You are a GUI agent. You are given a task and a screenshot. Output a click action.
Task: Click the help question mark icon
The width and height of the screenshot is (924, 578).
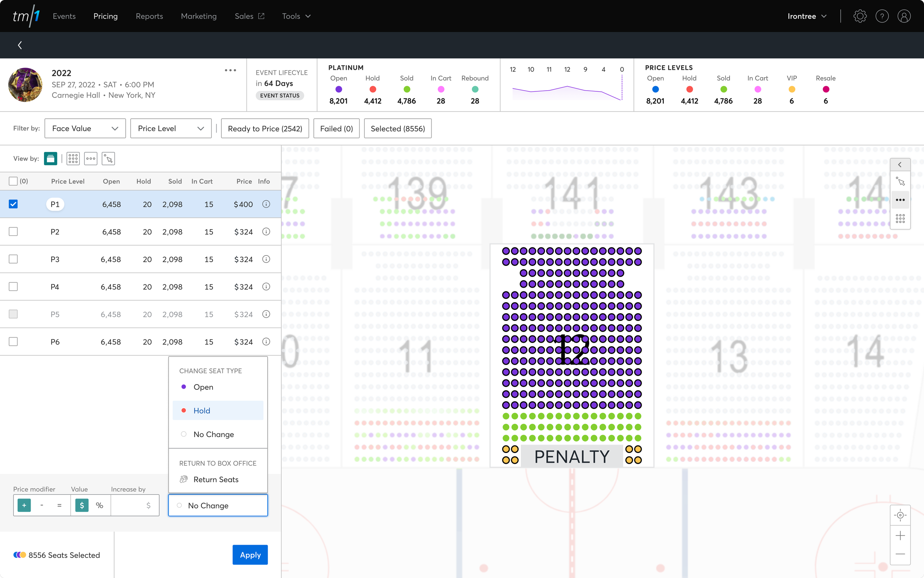coord(881,16)
